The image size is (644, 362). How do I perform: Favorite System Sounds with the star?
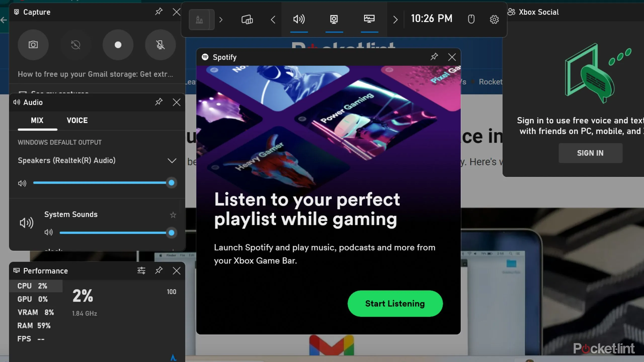(x=173, y=215)
